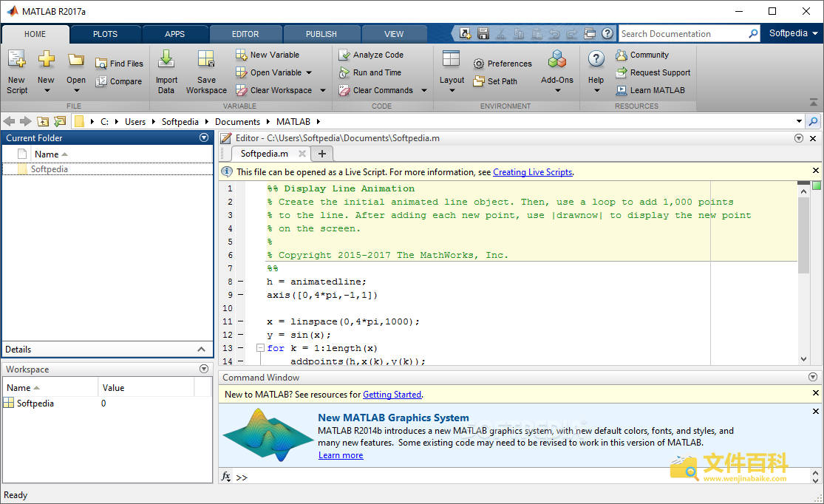Click the command prompt input line
The image size is (824, 504).
pyautogui.click(x=528, y=477)
